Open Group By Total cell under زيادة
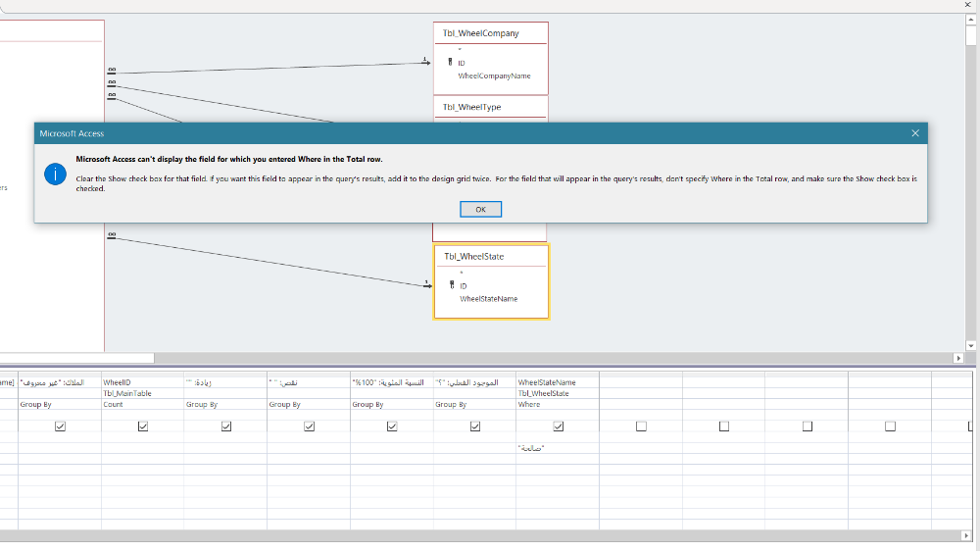The height and width of the screenshot is (551, 980). 225,405
